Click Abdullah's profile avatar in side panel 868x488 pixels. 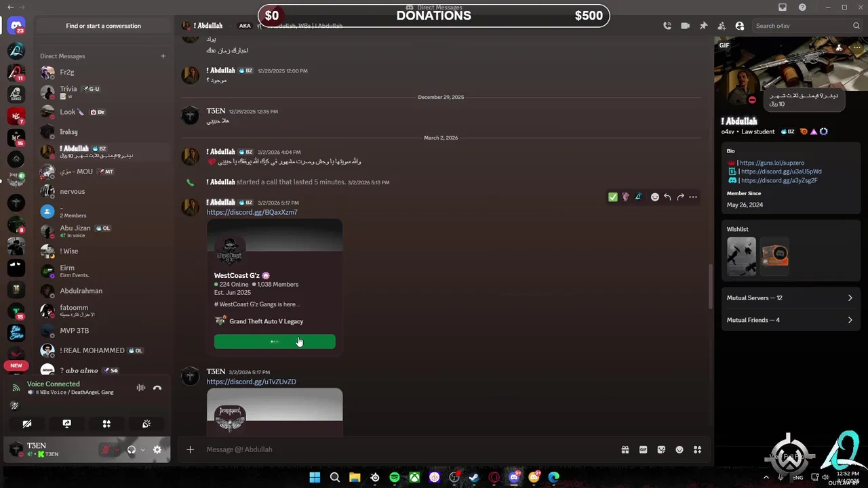click(x=742, y=86)
